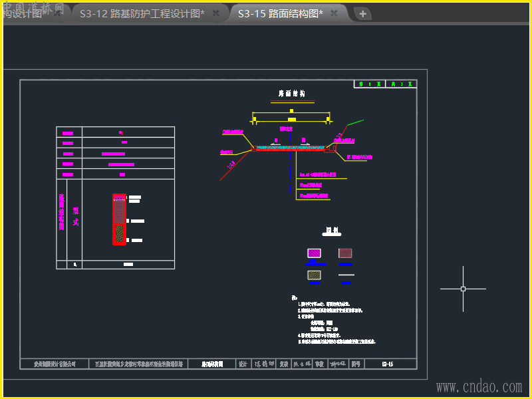Click the magenta hatch legend swatch

(314, 253)
